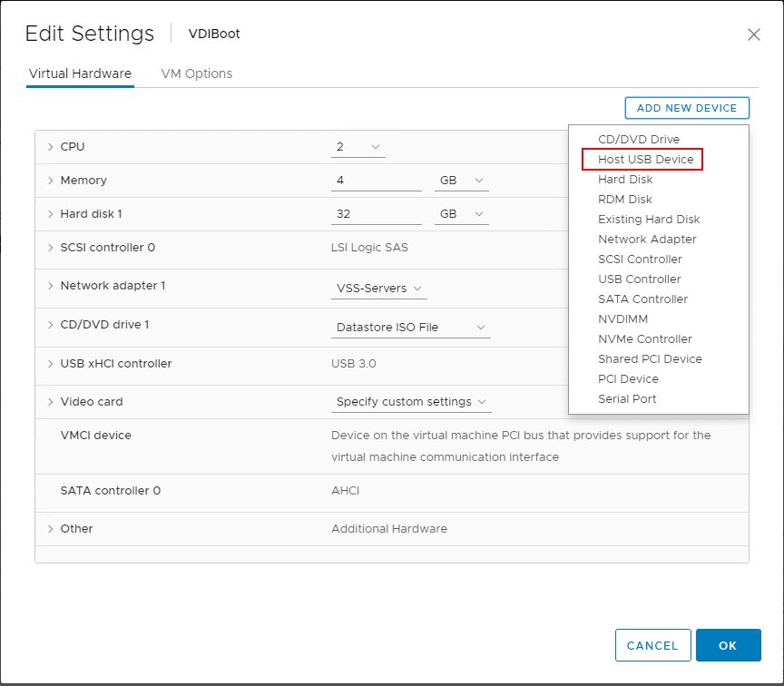Open the Memory GB unit dropdown
Screen dimensions: 784x686
(x=461, y=181)
